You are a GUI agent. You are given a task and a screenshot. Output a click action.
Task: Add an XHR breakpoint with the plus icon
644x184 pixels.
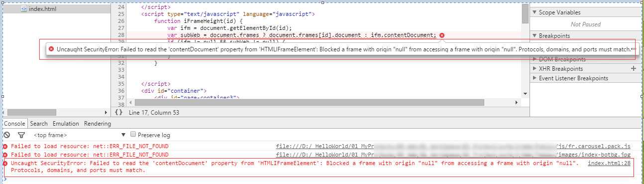click(x=634, y=68)
